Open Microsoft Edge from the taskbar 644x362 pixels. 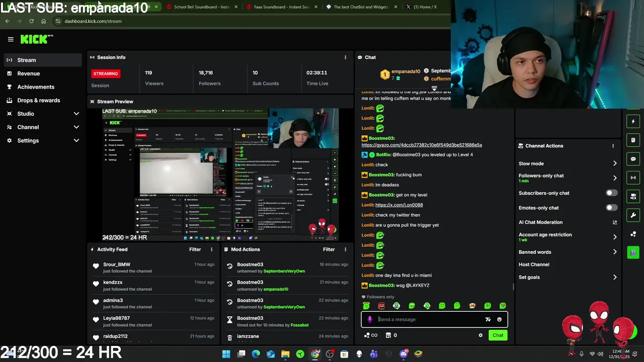(256, 354)
